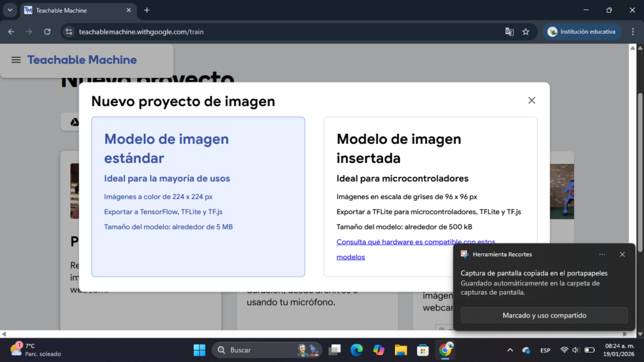Go back using browser back arrow
The height and width of the screenshot is (362, 644).
pos(11,31)
